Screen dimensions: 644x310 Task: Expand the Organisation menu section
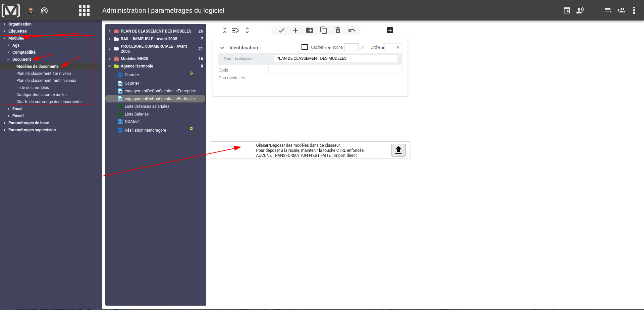pyautogui.click(x=4, y=24)
